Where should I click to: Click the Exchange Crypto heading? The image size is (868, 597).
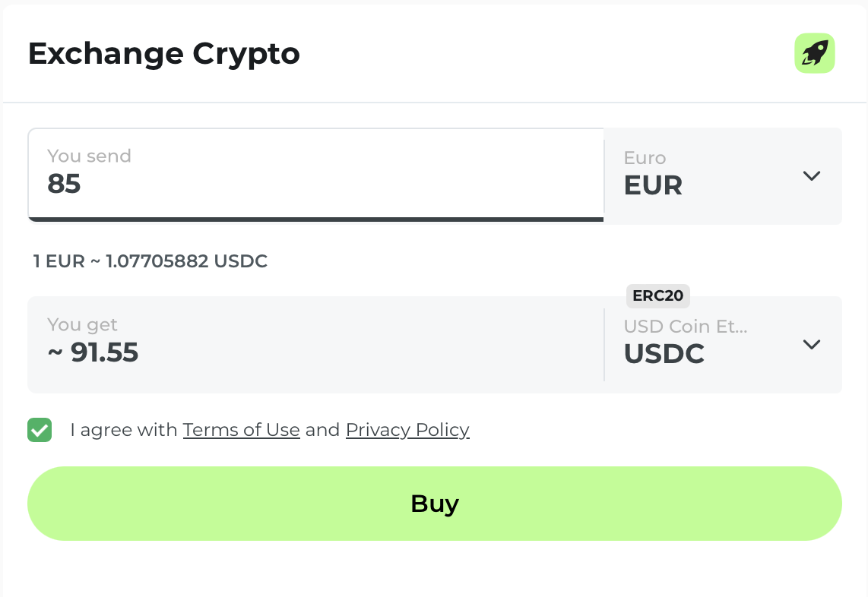tap(164, 54)
